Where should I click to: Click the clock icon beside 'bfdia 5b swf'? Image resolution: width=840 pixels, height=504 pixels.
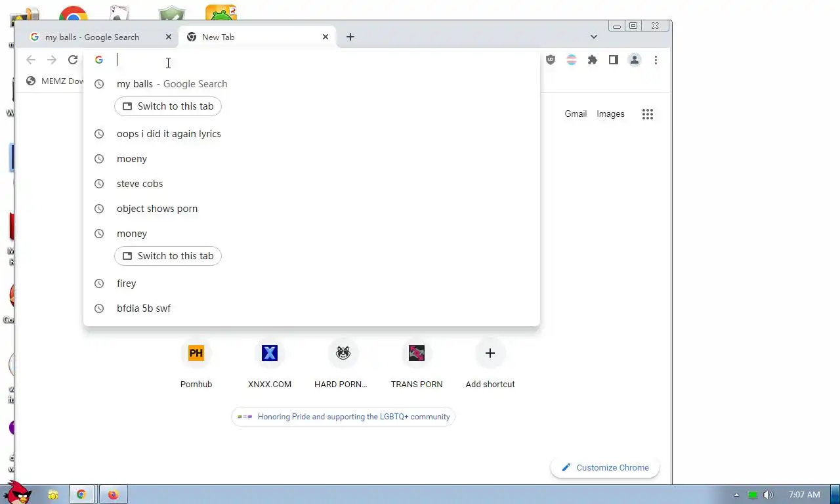(x=99, y=308)
